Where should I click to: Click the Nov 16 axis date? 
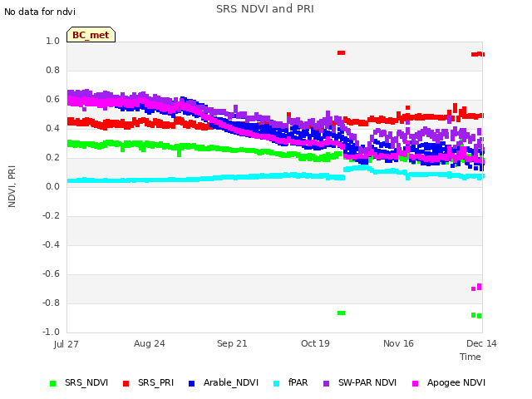coord(398,343)
